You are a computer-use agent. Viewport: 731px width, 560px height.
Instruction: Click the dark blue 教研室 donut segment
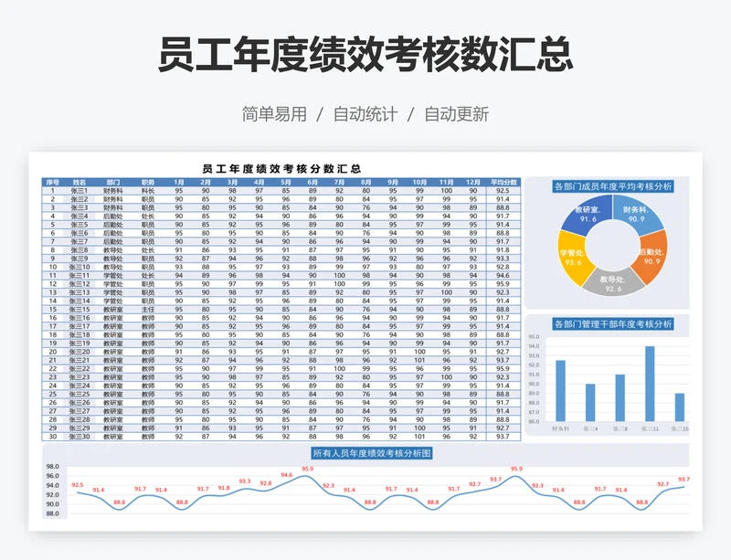pyautogui.click(x=587, y=216)
